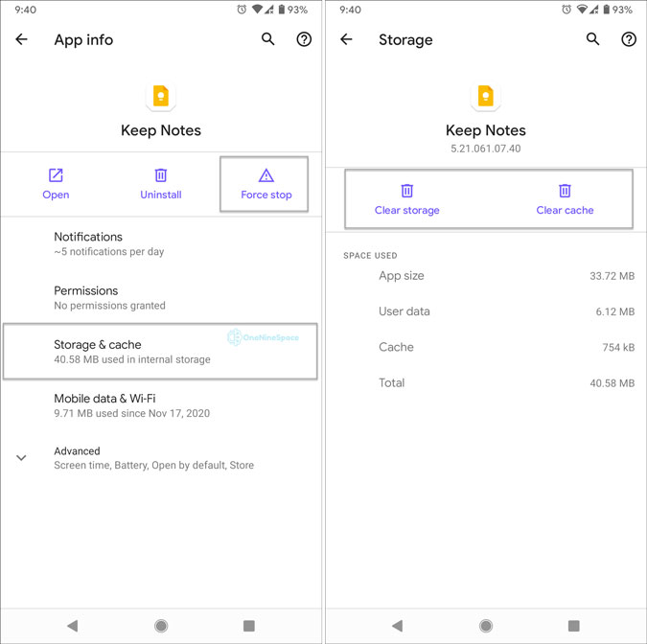Tap back navigation button on right phone
This screenshot has height=644, width=647.
[398, 626]
